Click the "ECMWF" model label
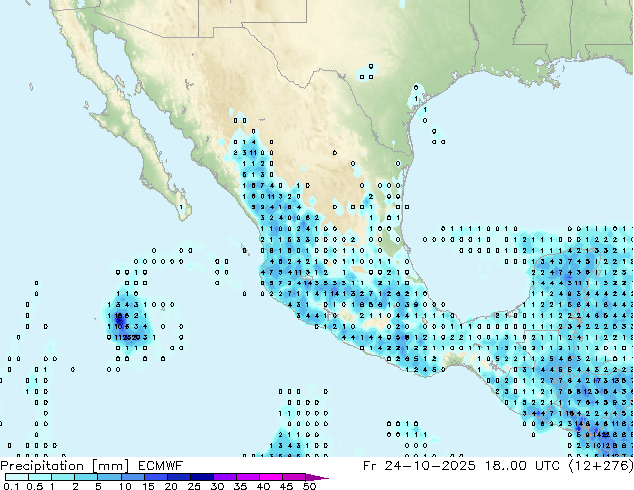Screen dimensions: 634x490 [x=160, y=466]
